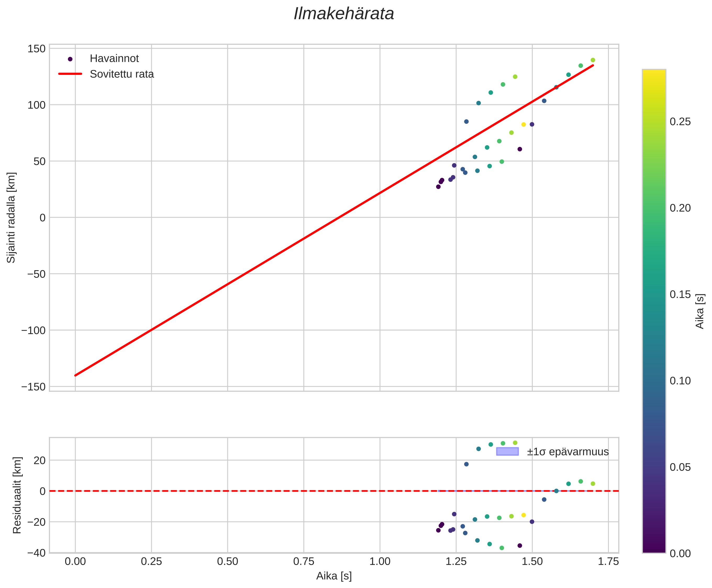Click the ±1σ epävarmuus blue legend patch

coord(507,452)
